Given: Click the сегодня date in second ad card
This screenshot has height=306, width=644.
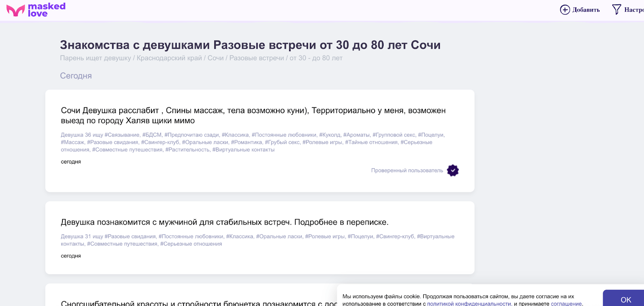Looking at the screenshot, I should point(71,256).
